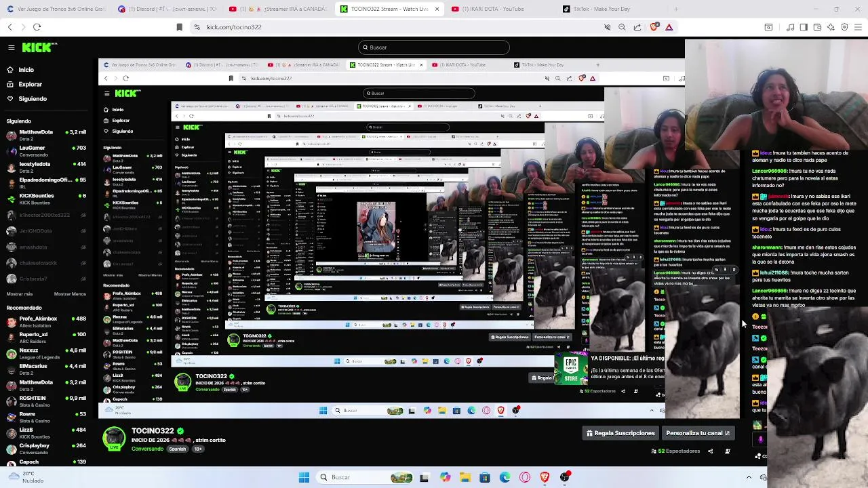The width and height of the screenshot is (868, 488).
Task: Open the weather widget showing 20°C Nublado
Action: (x=27, y=477)
